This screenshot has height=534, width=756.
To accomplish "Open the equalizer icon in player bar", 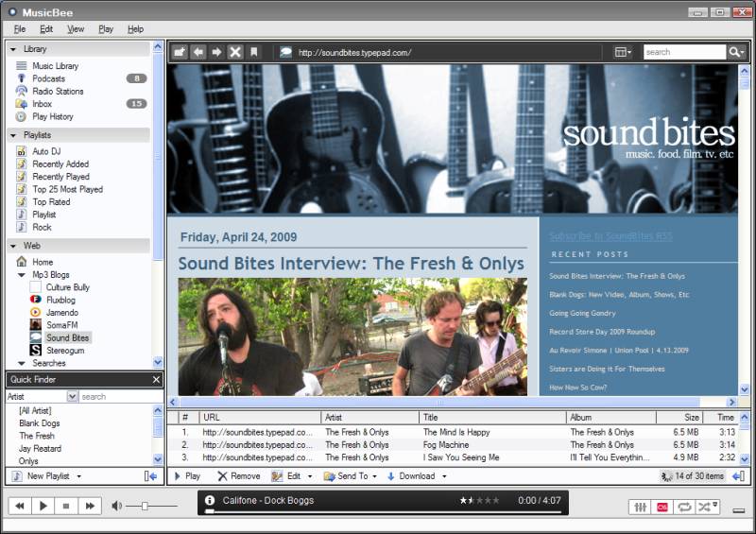I will (x=641, y=507).
